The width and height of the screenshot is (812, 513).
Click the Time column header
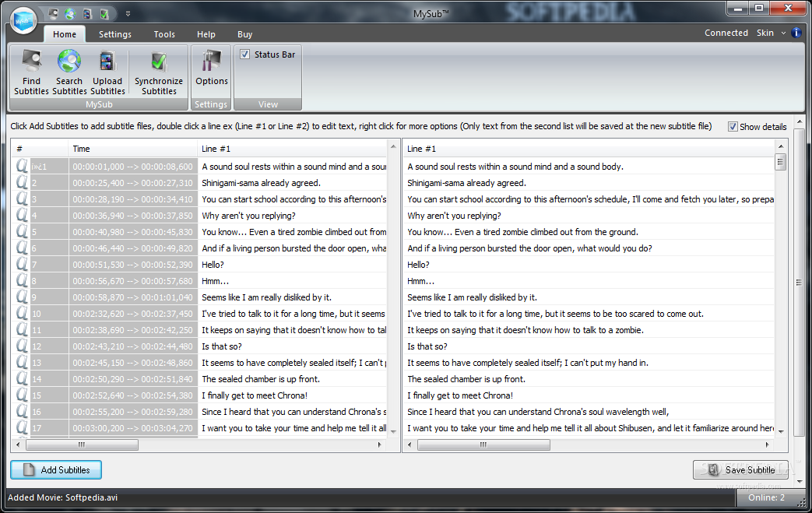pos(132,149)
